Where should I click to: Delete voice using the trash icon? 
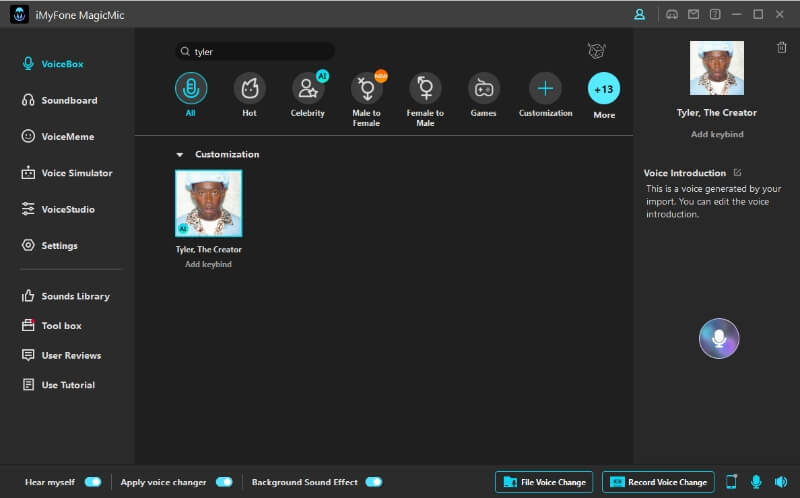pos(781,47)
